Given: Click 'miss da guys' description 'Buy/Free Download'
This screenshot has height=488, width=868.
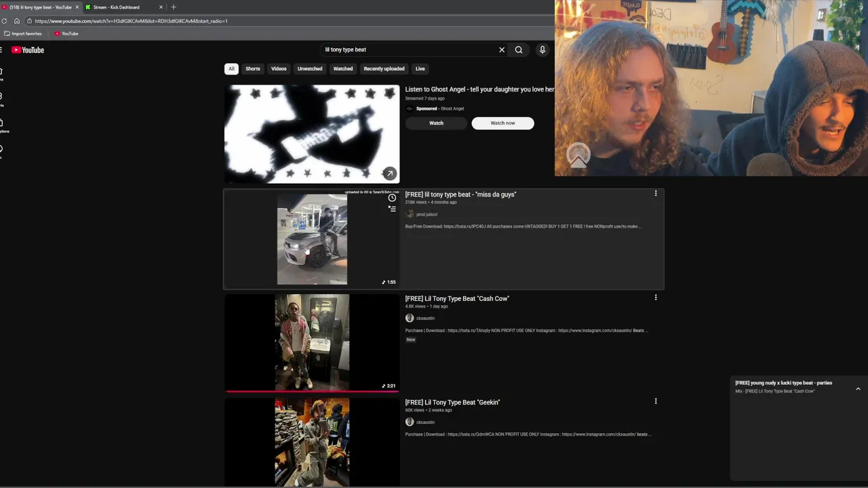Looking at the screenshot, I should pyautogui.click(x=523, y=226).
